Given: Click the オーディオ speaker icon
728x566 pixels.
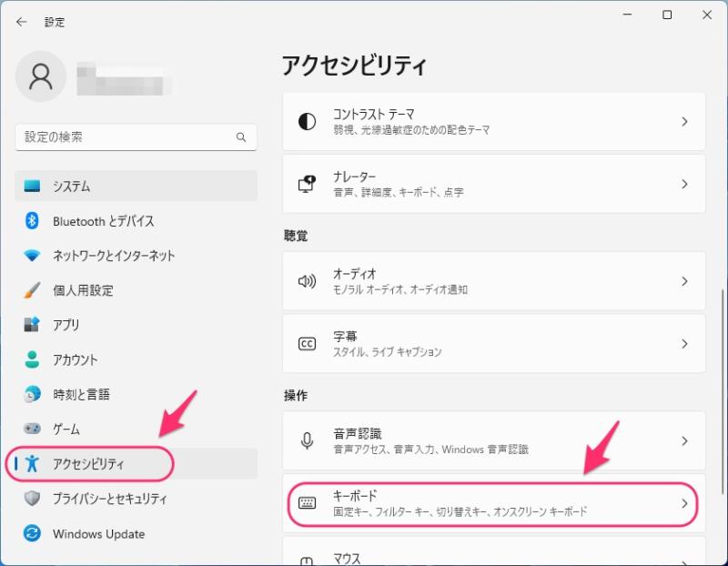Looking at the screenshot, I should 307,281.
